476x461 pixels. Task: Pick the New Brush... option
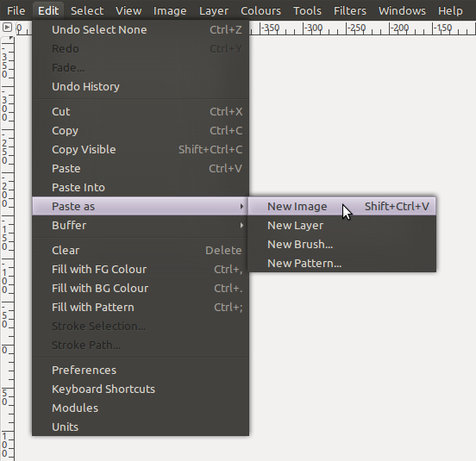click(341, 245)
